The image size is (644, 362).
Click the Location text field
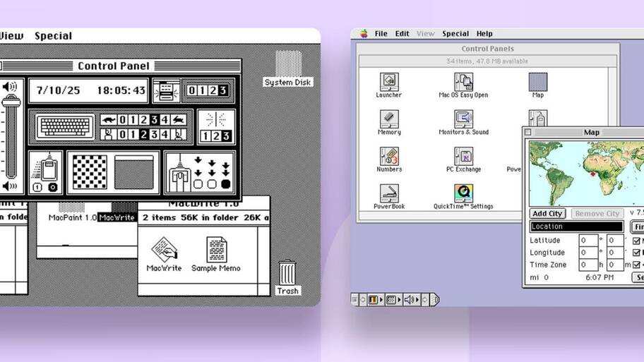(577, 227)
